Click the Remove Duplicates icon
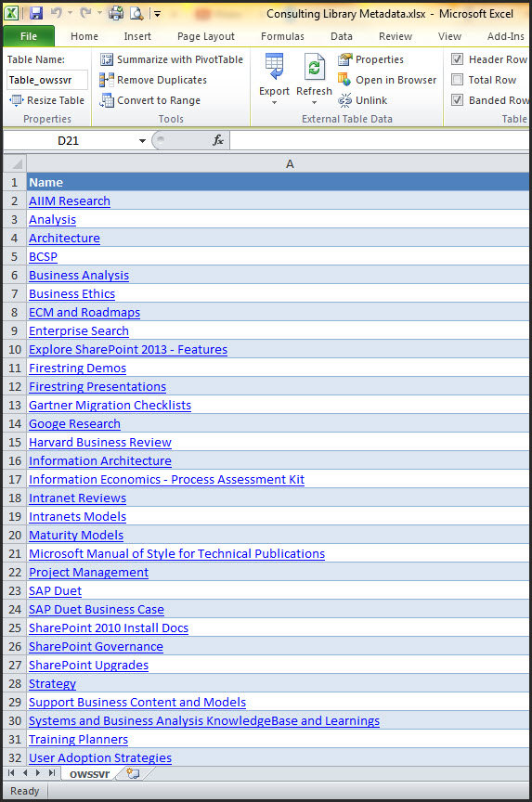 [x=107, y=80]
